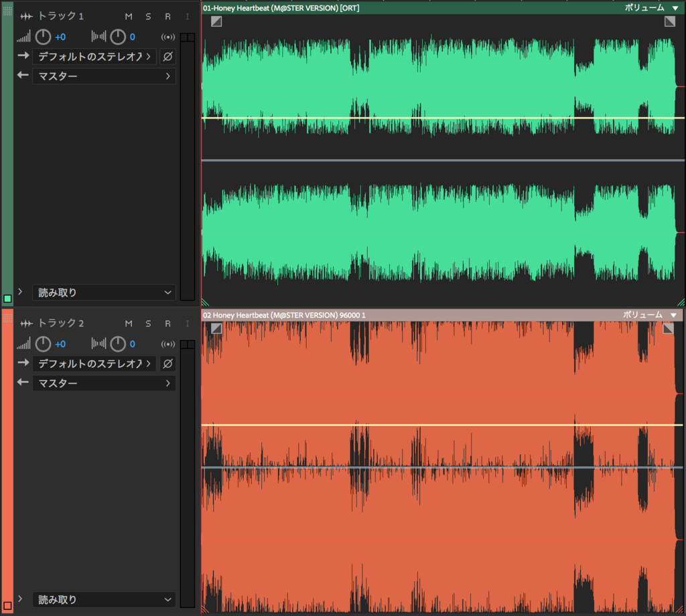Click the Track 1 input arrow icon
The width and height of the screenshot is (686, 616).
tap(23, 56)
